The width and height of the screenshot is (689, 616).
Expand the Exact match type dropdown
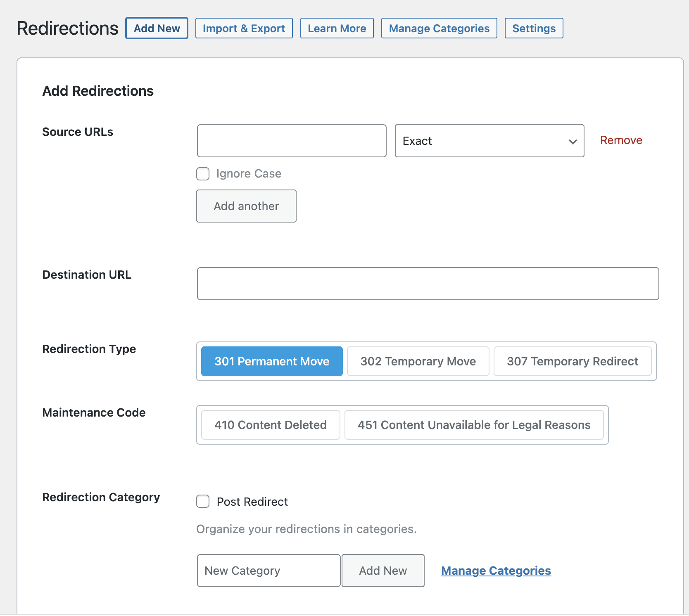[479, 141]
